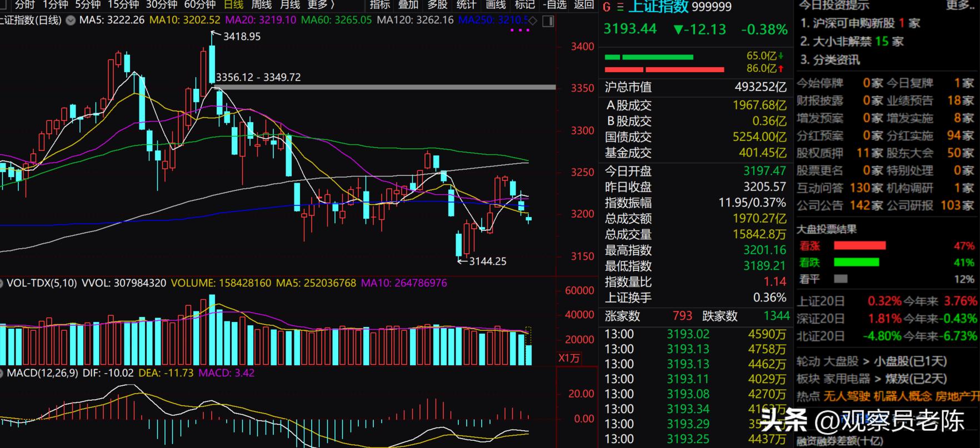Click 业绩预告 18家 entry
Image resolution: width=980 pixels, height=448 pixels.
931,100
